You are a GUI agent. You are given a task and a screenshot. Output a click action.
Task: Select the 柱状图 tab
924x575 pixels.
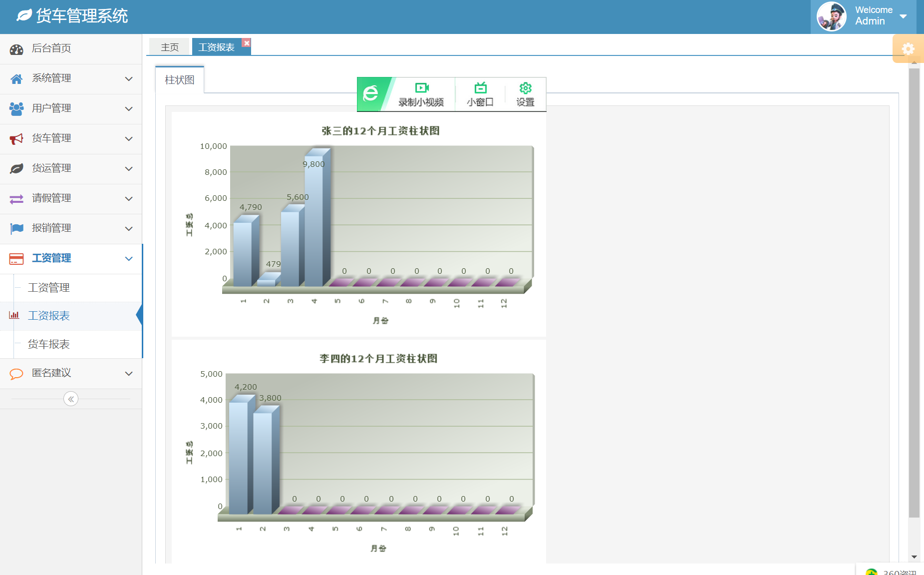pyautogui.click(x=180, y=80)
